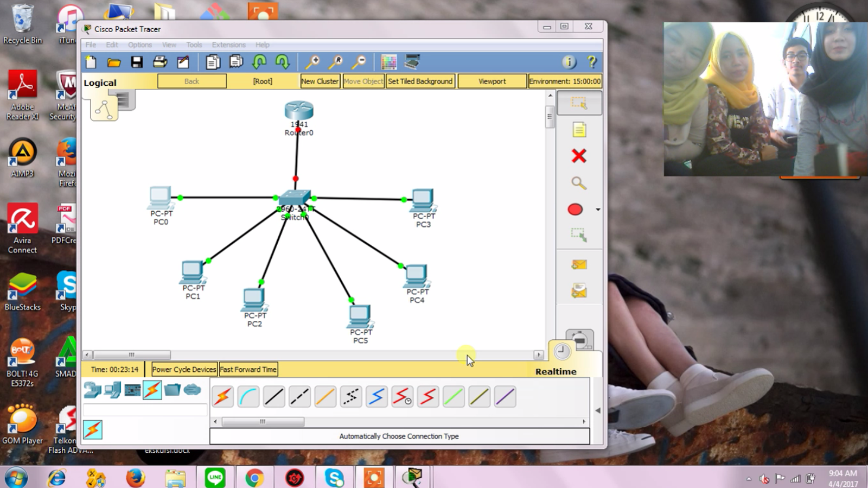868x488 pixels.
Task: Open the Extensions menu
Action: click(x=228, y=45)
